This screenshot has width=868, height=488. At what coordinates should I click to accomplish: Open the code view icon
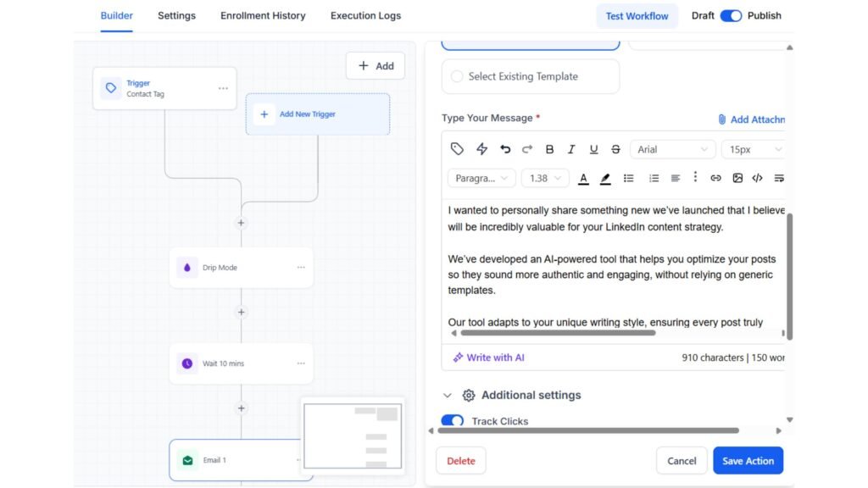click(x=758, y=178)
